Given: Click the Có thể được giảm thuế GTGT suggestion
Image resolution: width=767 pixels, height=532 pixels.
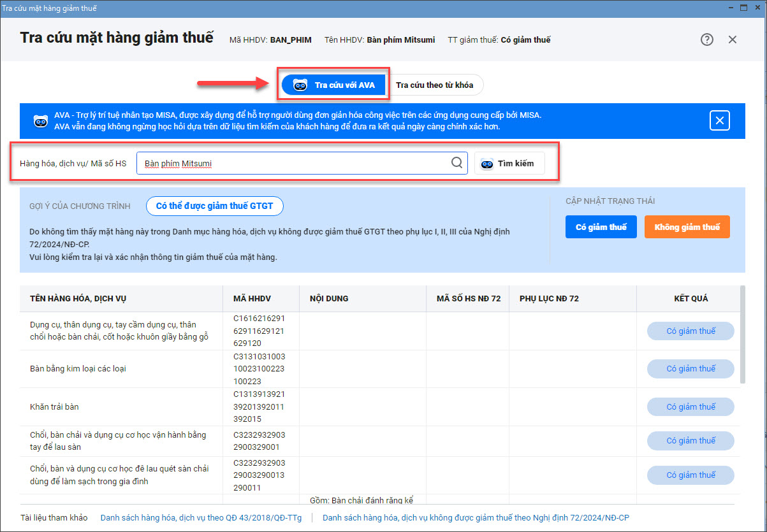Looking at the screenshot, I should tap(214, 206).
